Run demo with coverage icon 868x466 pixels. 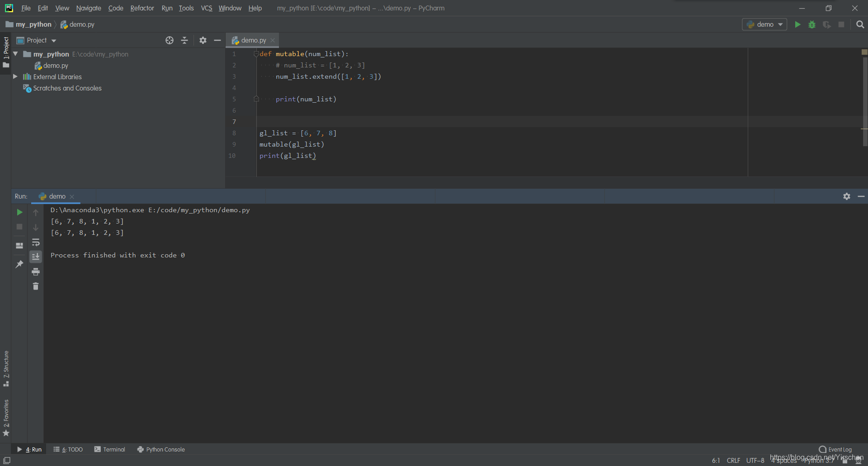827,24
